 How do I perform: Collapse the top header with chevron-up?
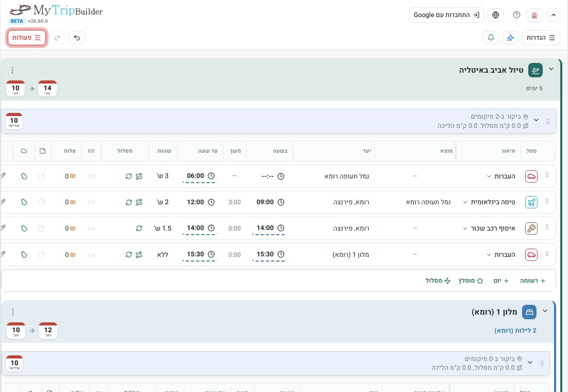click(554, 15)
